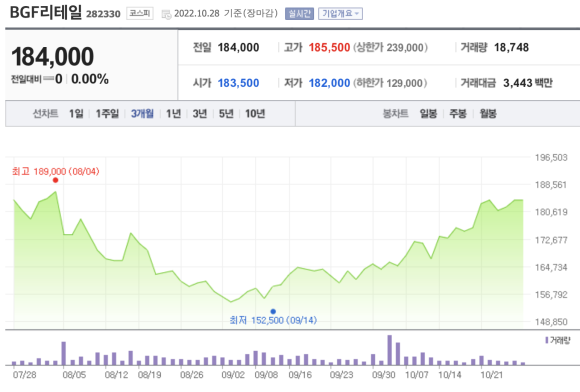Click the BGF리테일 stock name title
This screenshot has width=580, height=392.
[45, 12]
